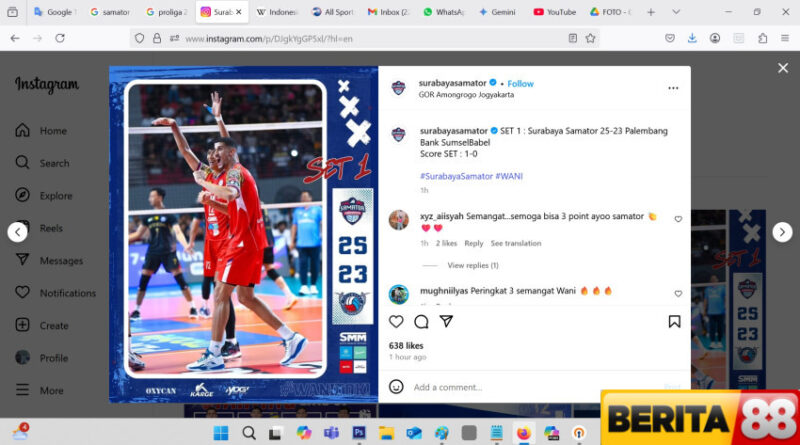Open the extensions puzzle icon
Image resolution: width=800 pixels, height=445 pixels.
tap(762, 38)
